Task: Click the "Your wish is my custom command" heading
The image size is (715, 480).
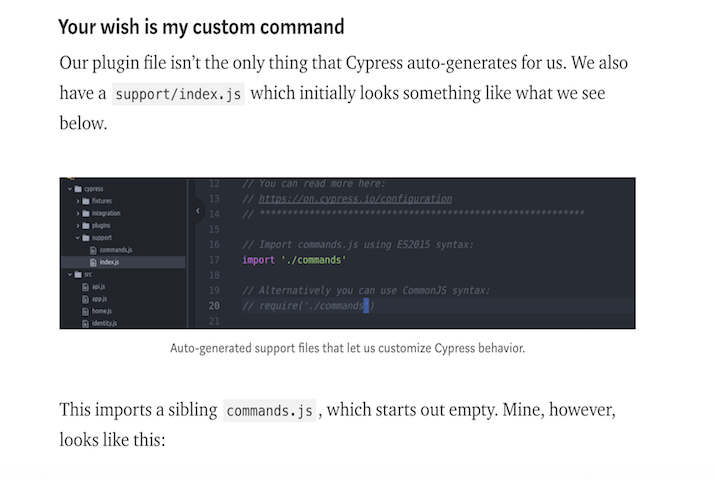Action: pos(201,27)
